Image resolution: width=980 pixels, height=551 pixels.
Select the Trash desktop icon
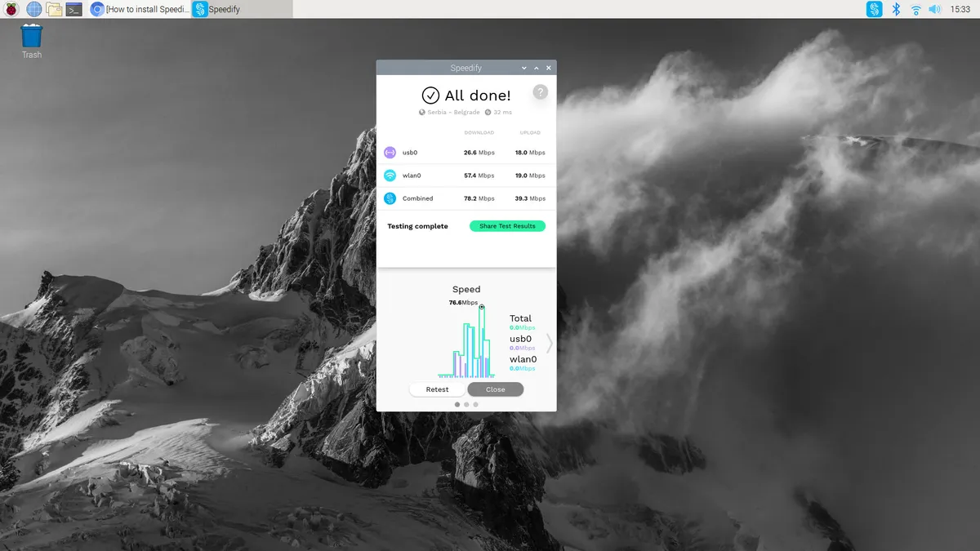(32, 42)
